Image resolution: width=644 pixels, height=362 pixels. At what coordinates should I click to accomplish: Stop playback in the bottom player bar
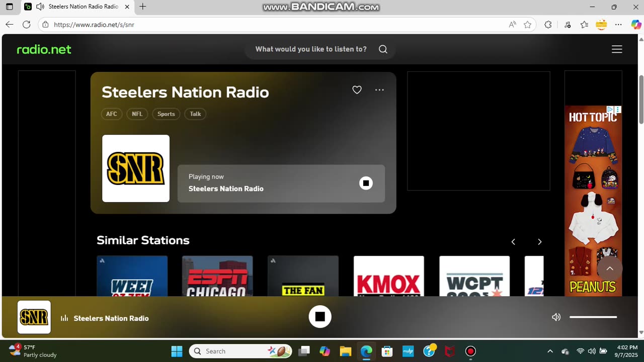(320, 317)
